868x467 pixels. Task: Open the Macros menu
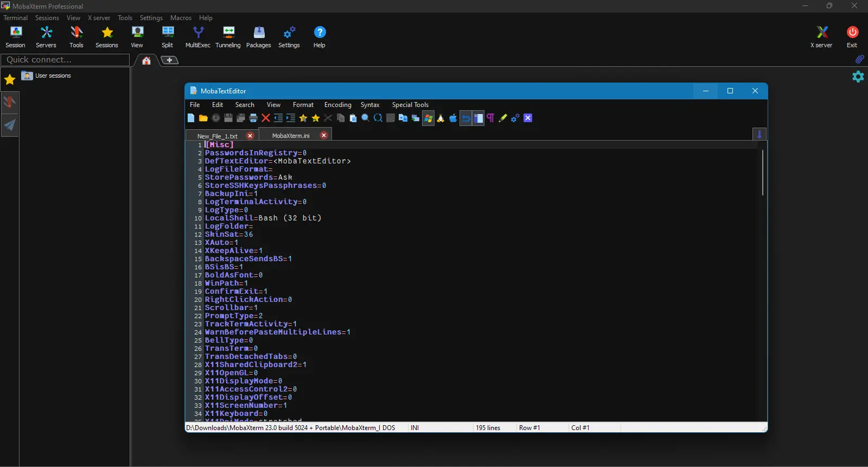(x=181, y=18)
